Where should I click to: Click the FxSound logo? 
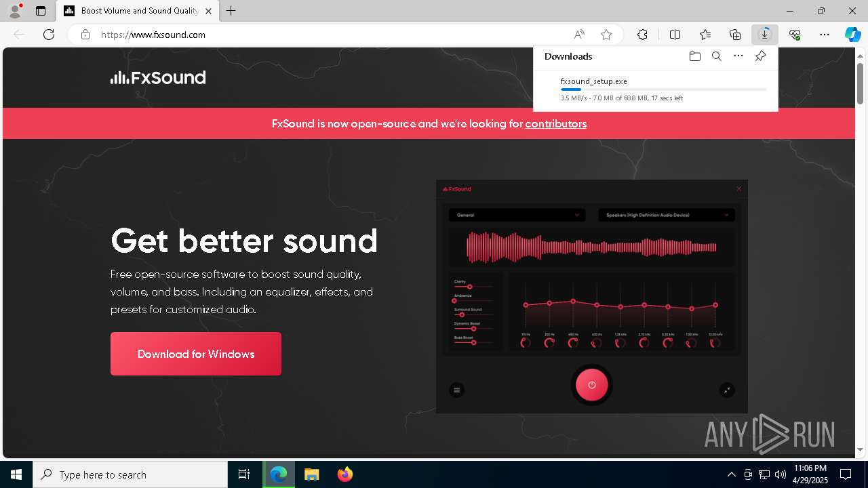[158, 78]
